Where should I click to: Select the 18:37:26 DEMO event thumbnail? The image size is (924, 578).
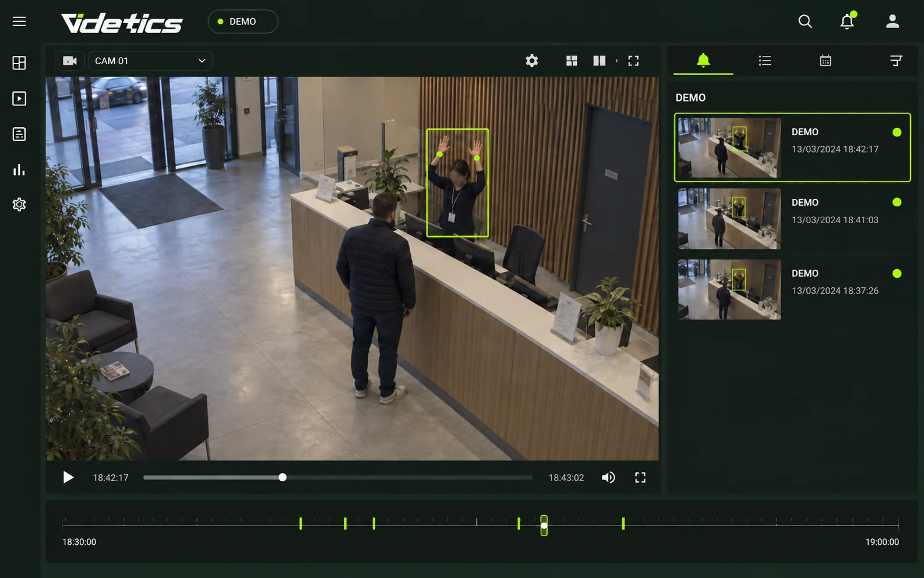click(729, 290)
